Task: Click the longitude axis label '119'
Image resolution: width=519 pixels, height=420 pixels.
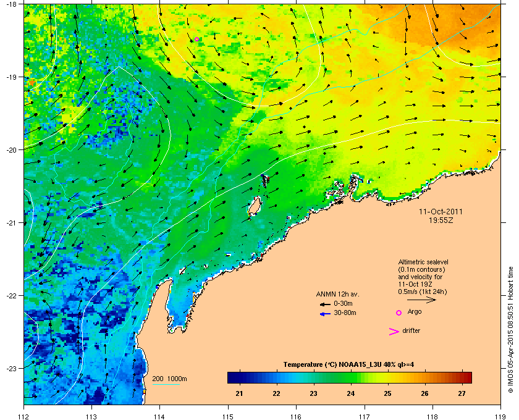Action: pyautogui.click(x=501, y=417)
